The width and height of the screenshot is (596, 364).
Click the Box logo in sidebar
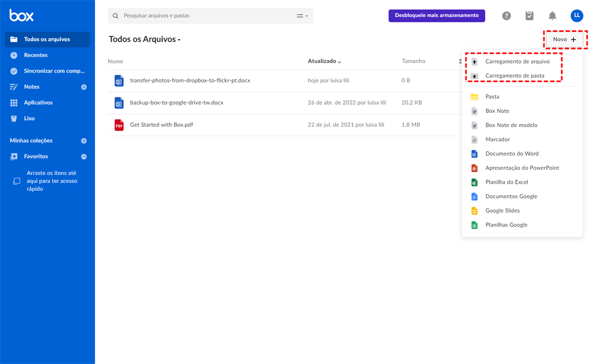21,16
